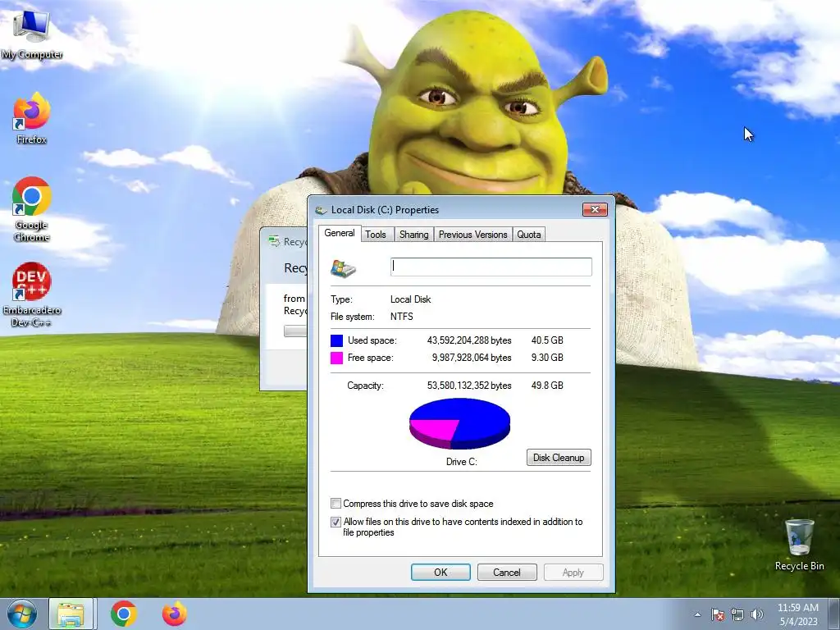Click the free space value 9.30 GB
The width and height of the screenshot is (840, 630).
point(547,358)
